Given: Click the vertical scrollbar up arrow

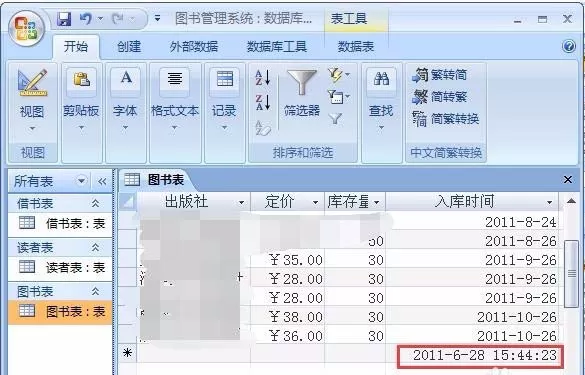Looking at the screenshot, I should coord(571,201).
